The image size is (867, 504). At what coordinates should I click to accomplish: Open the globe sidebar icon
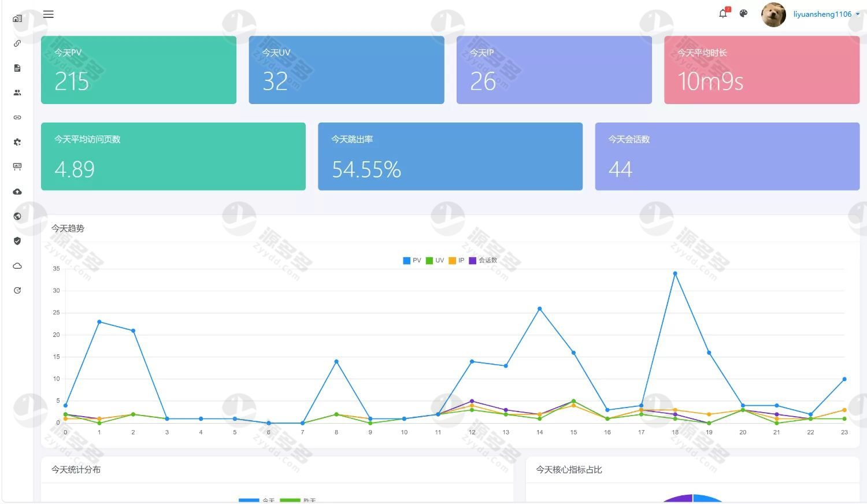(x=17, y=216)
